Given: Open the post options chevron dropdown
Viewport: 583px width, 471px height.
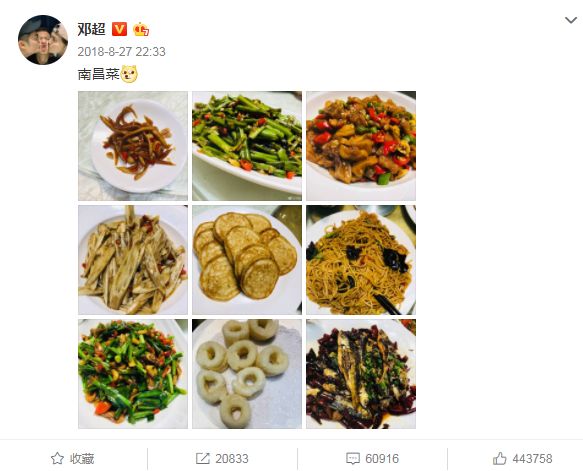Looking at the screenshot, I should point(571,20).
